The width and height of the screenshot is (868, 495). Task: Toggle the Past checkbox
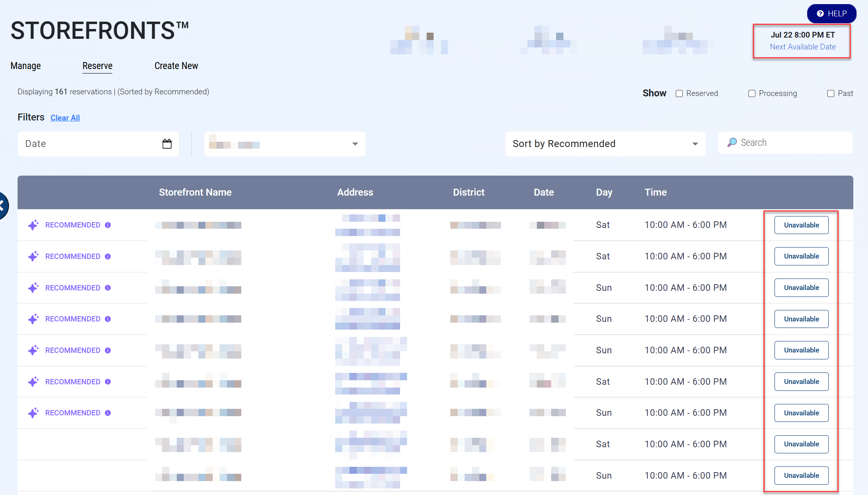(830, 94)
